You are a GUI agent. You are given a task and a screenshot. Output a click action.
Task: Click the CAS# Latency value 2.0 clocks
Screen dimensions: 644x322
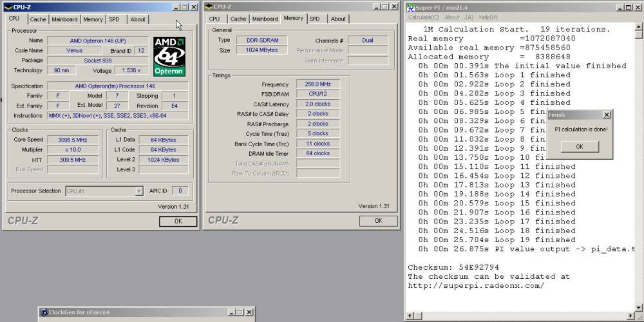(318, 104)
